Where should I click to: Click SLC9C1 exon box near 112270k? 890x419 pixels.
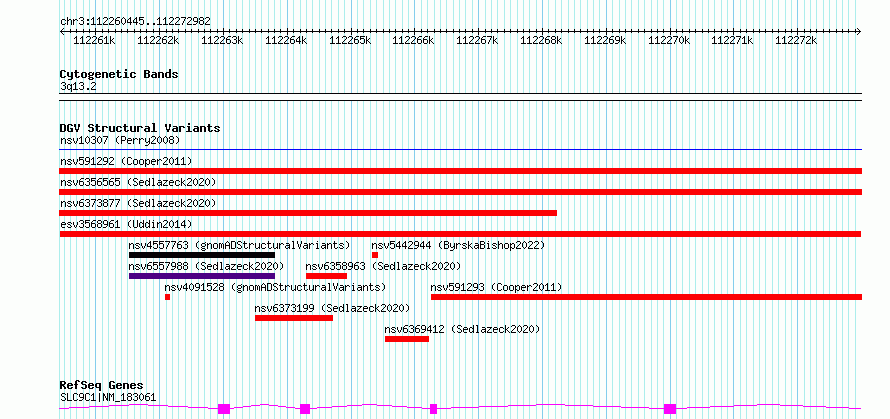(x=670, y=409)
